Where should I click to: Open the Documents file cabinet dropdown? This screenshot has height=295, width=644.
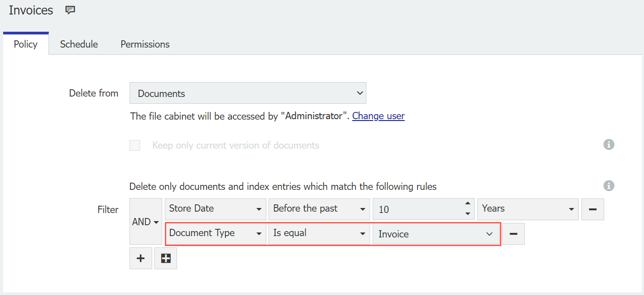point(248,93)
